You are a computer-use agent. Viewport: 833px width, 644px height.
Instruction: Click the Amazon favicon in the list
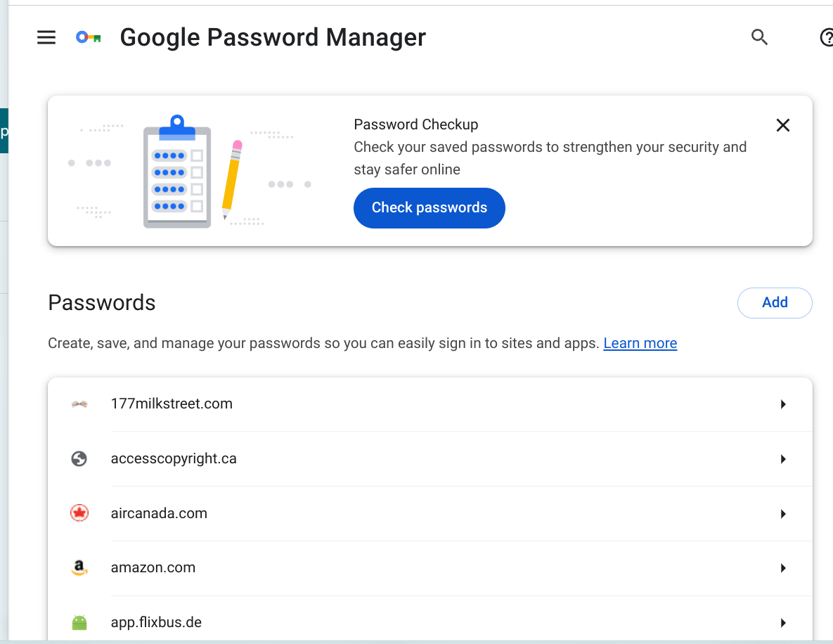[x=79, y=567]
